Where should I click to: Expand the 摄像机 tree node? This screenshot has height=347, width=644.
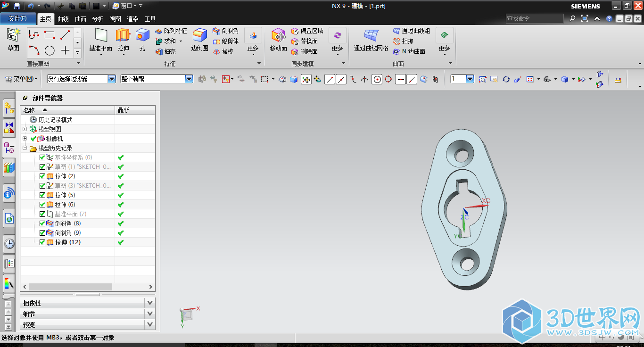point(25,139)
